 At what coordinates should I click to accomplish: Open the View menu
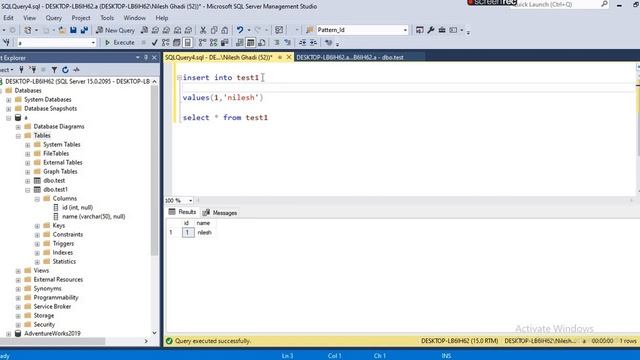coord(29,18)
